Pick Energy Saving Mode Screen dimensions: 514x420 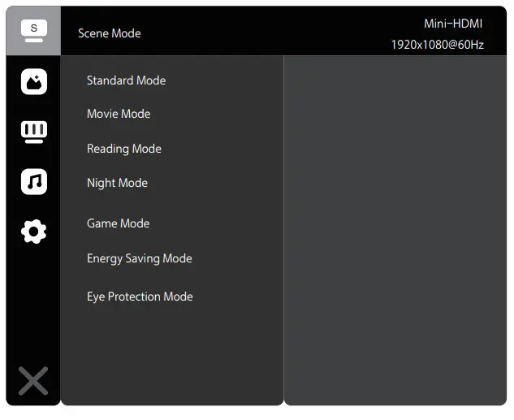(x=140, y=258)
